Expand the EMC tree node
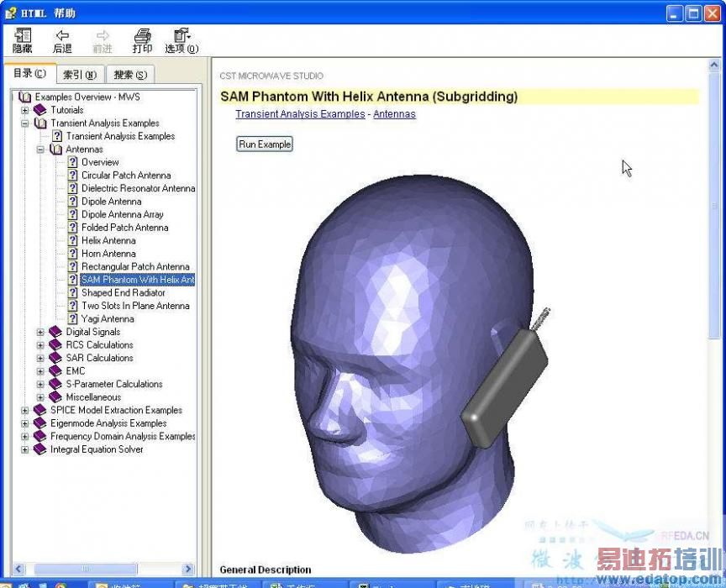 (x=40, y=371)
